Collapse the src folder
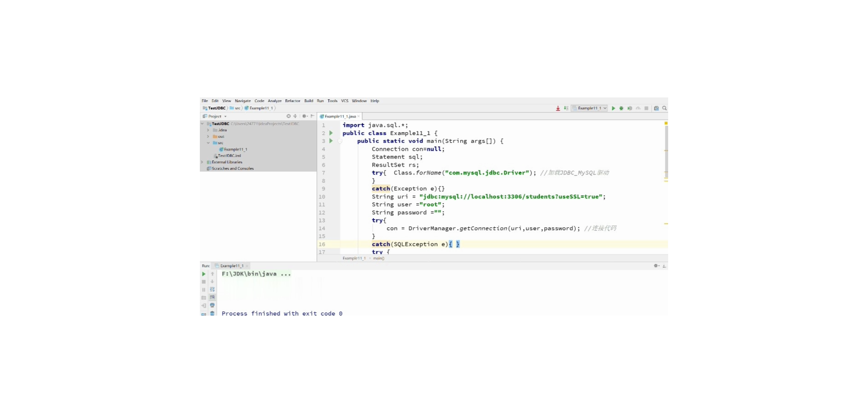The image size is (868, 413). (x=208, y=143)
